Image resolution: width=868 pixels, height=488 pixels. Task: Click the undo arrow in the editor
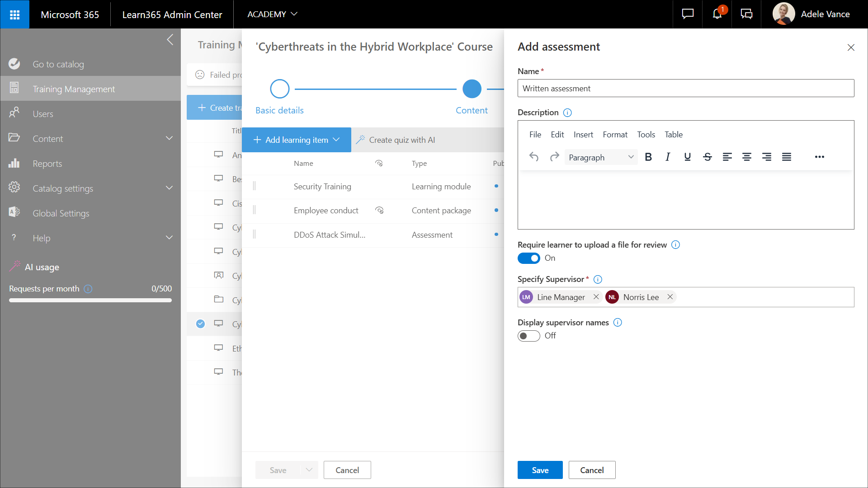point(534,157)
